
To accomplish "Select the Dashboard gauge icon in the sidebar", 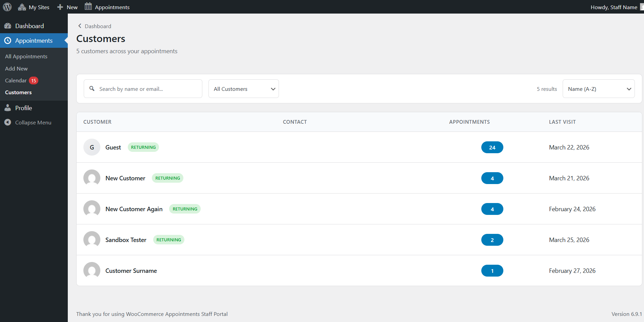I will pos(8,25).
